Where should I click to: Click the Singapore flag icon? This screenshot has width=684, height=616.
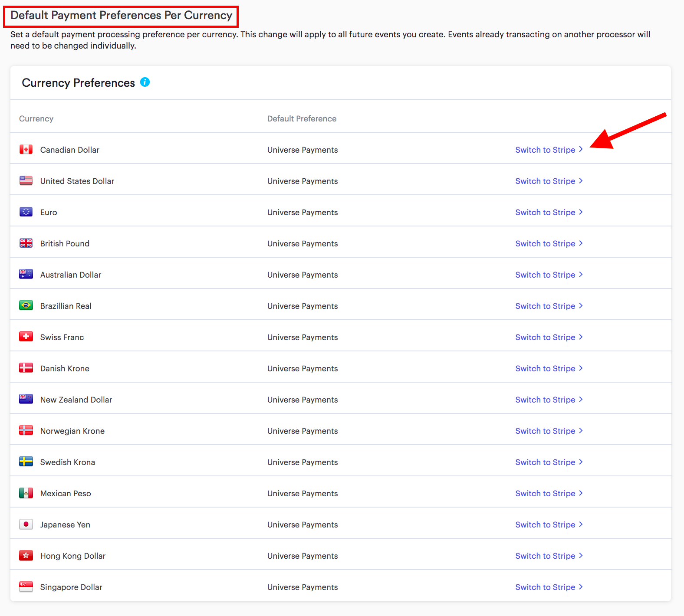coord(26,587)
